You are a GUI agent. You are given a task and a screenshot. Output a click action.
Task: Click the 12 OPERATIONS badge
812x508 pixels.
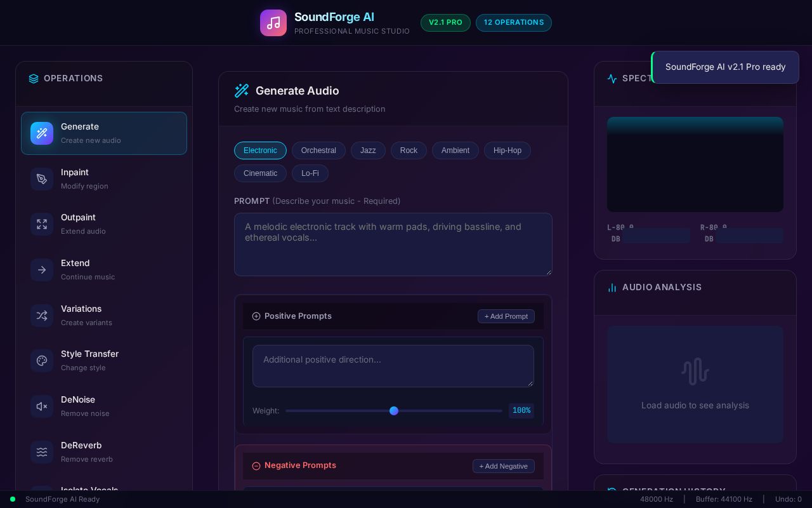point(514,23)
